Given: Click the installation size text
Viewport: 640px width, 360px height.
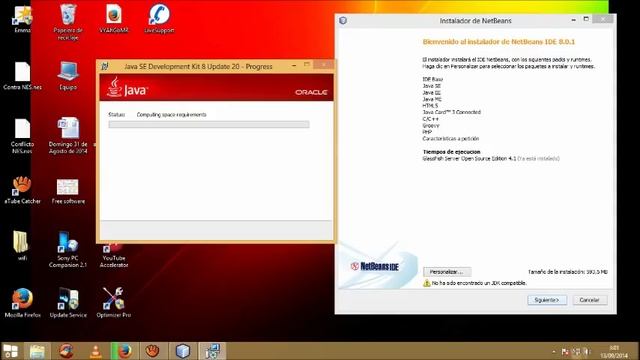Looking at the screenshot, I should coord(567,272).
